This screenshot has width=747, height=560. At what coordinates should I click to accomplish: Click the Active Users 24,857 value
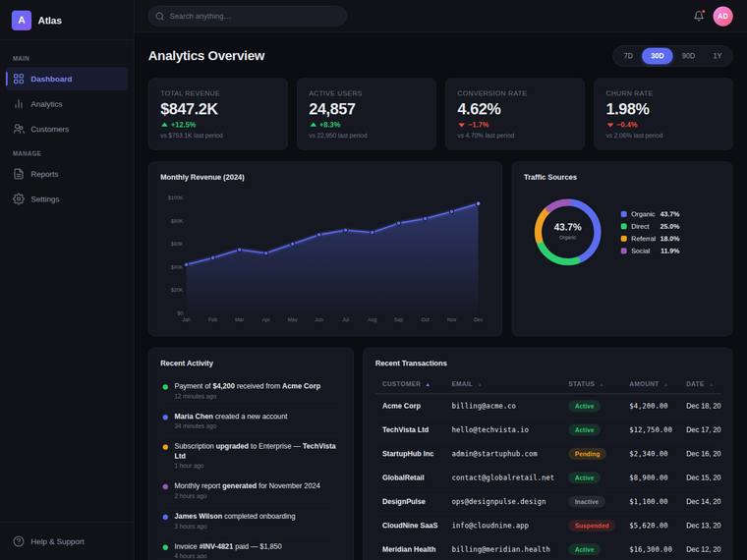(x=332, y=109)
